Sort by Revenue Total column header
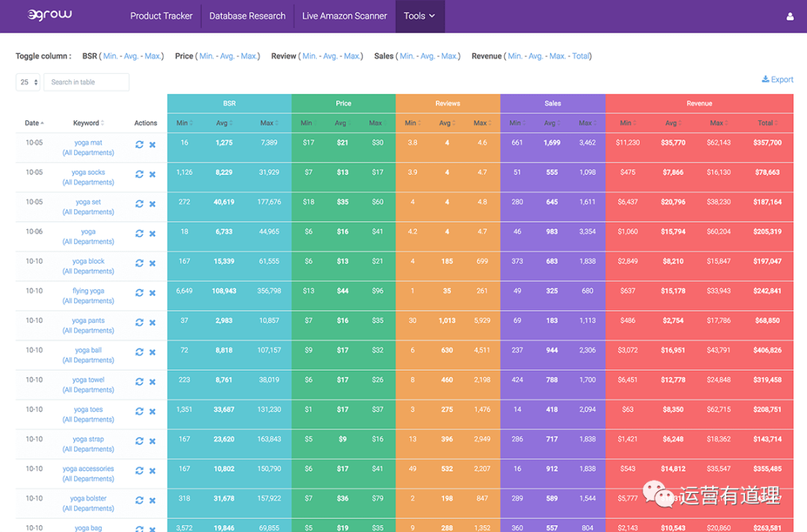807x532 pixels. click(767, 123)
